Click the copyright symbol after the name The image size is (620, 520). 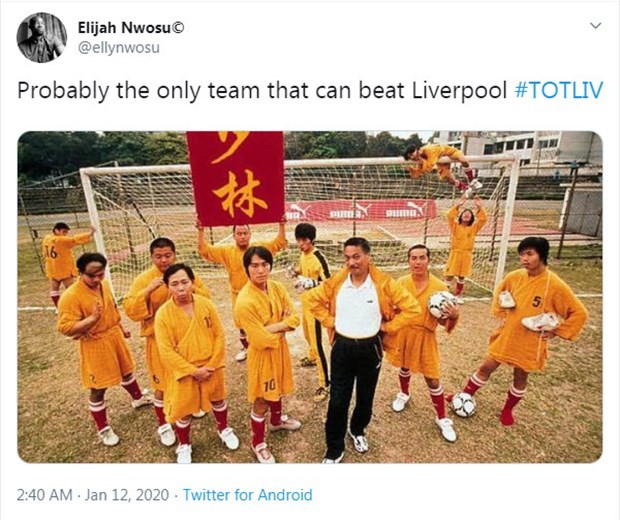[x=179, y=28]
